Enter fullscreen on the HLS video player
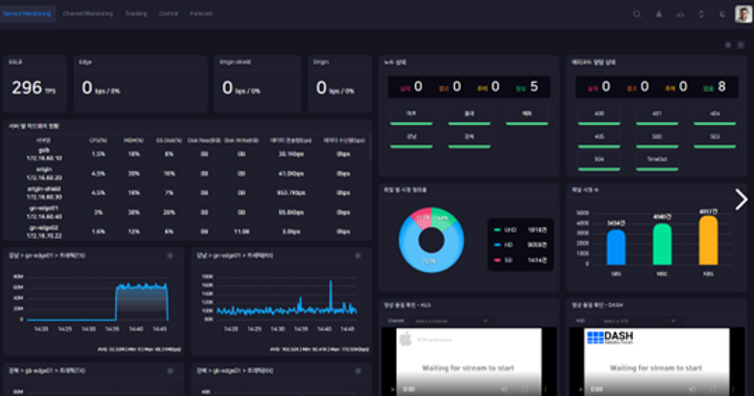754x396 pixels. pos(525,389)
